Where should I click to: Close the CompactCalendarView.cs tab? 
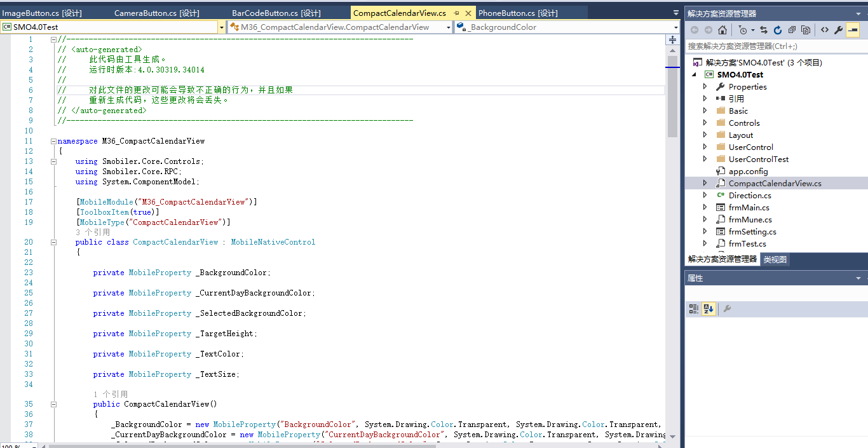pyautogui.click(x=468, y=13)
